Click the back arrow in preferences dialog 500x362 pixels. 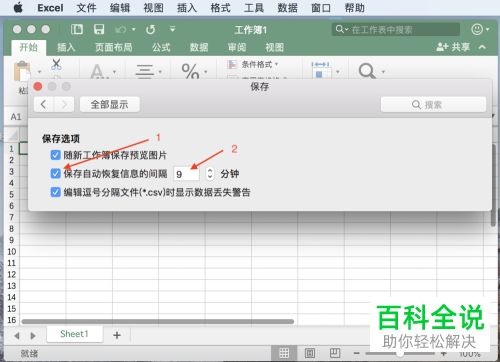pyautogui.click(x=44, y=105)
